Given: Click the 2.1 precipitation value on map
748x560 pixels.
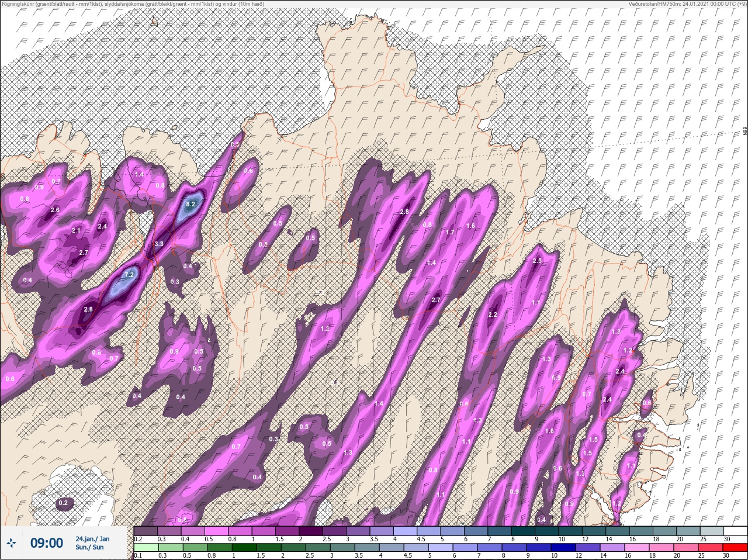Looking at the screenshot, I should pos(76,231).
